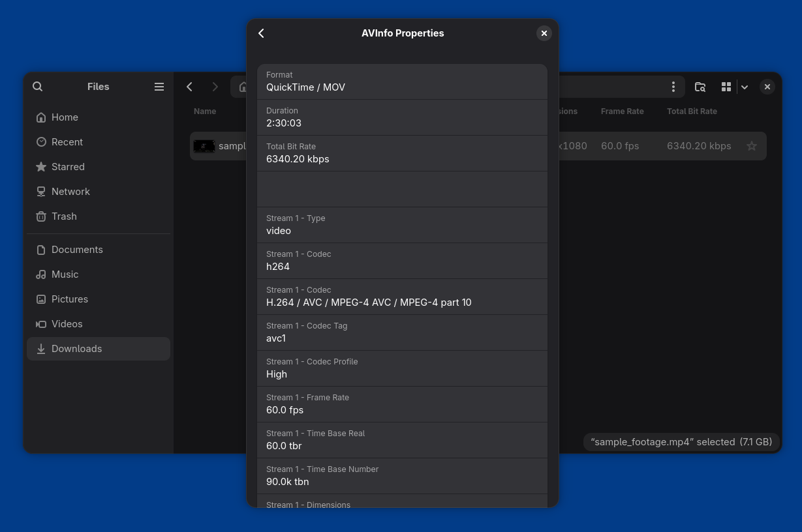Click the back arrow in AVInfo Properties
The width and height of the screenshot is (802, 532).
(x=261, y=33)
